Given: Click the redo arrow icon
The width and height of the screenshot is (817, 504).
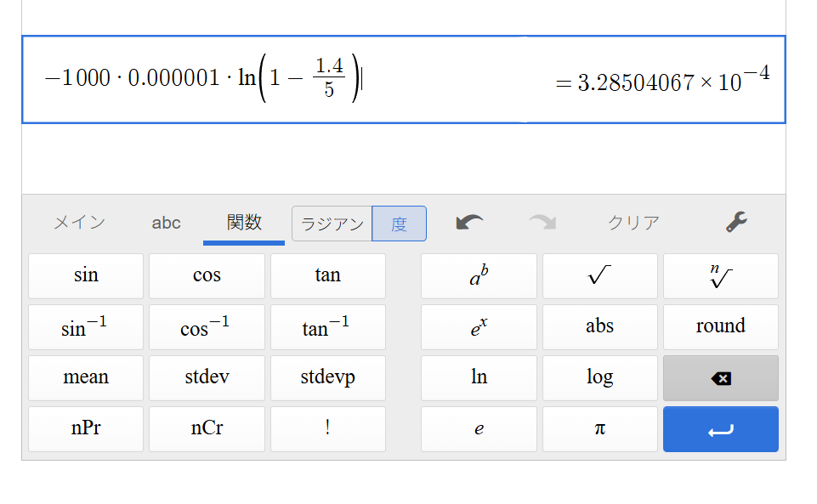Looking at the screenshot, I should [542, 223].
